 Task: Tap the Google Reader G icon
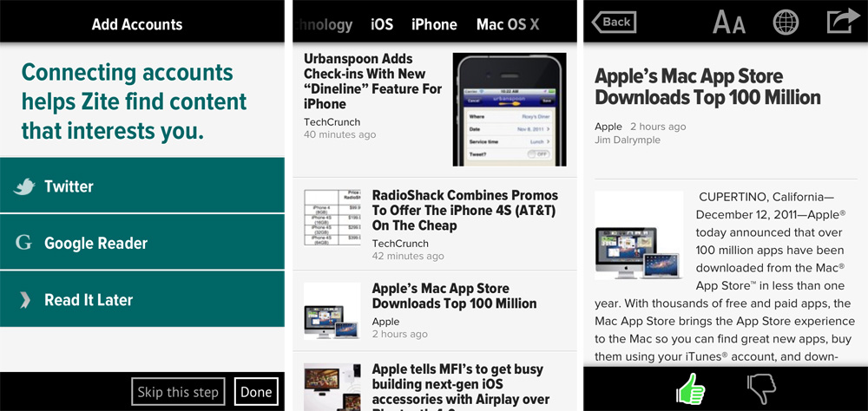(23, 242)
